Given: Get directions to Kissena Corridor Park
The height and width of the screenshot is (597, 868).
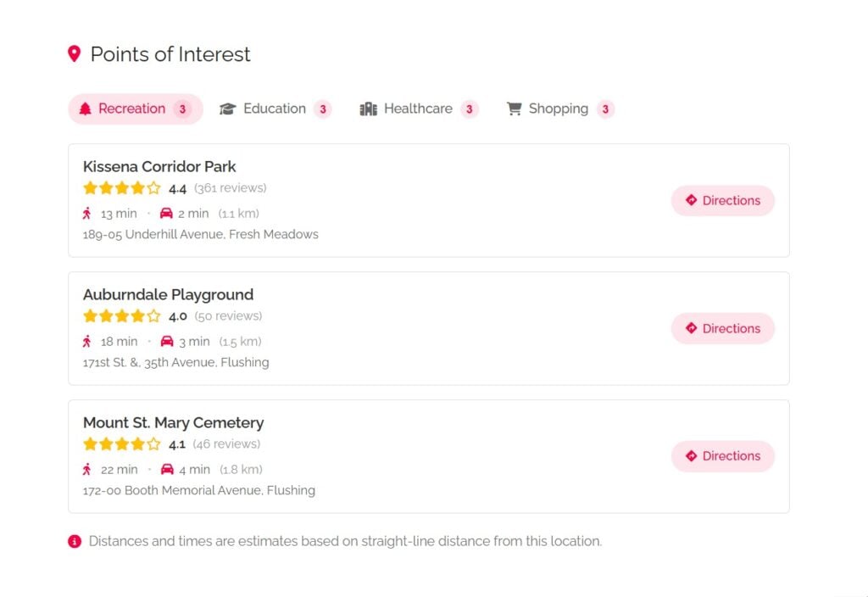Looking at the screenshot, I should click(722, 201).
